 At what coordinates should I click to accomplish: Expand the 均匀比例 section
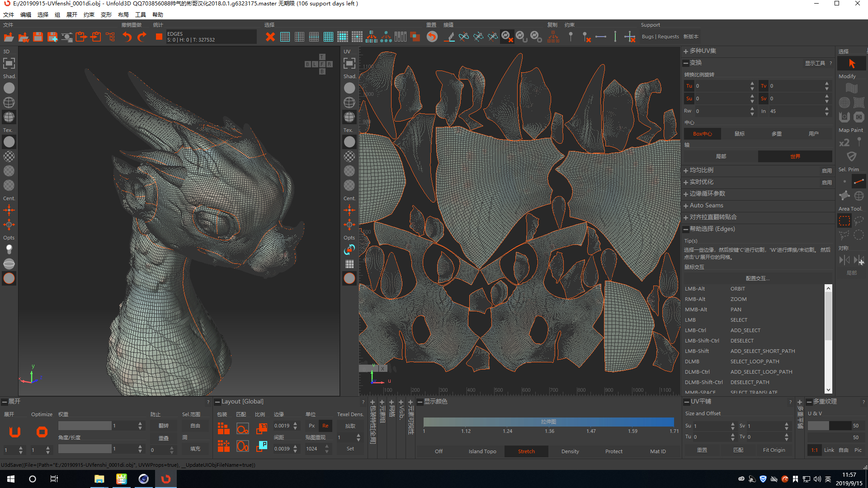(686, 170)
